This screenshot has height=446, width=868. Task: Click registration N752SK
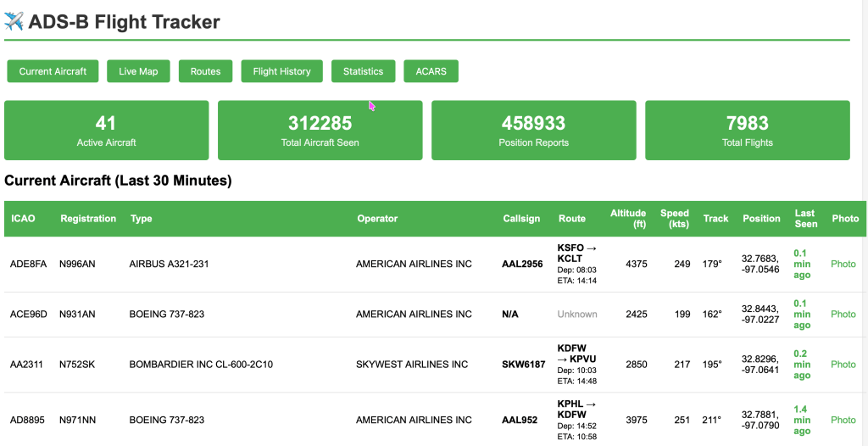point(77,365)
